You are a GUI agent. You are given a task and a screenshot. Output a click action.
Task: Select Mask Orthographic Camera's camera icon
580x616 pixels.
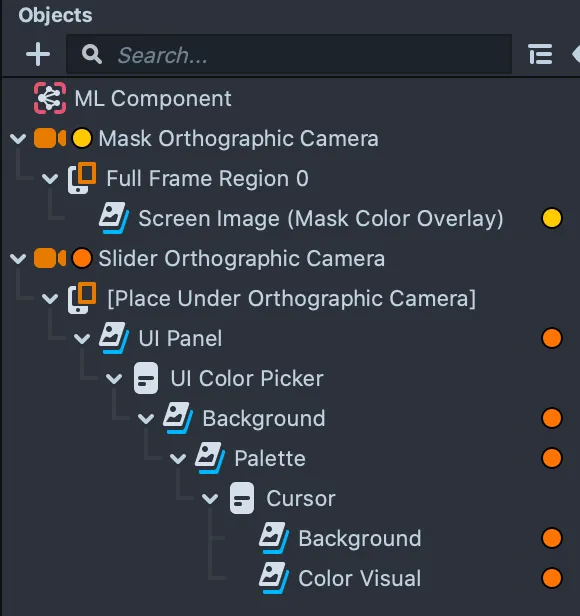(50, 138)
